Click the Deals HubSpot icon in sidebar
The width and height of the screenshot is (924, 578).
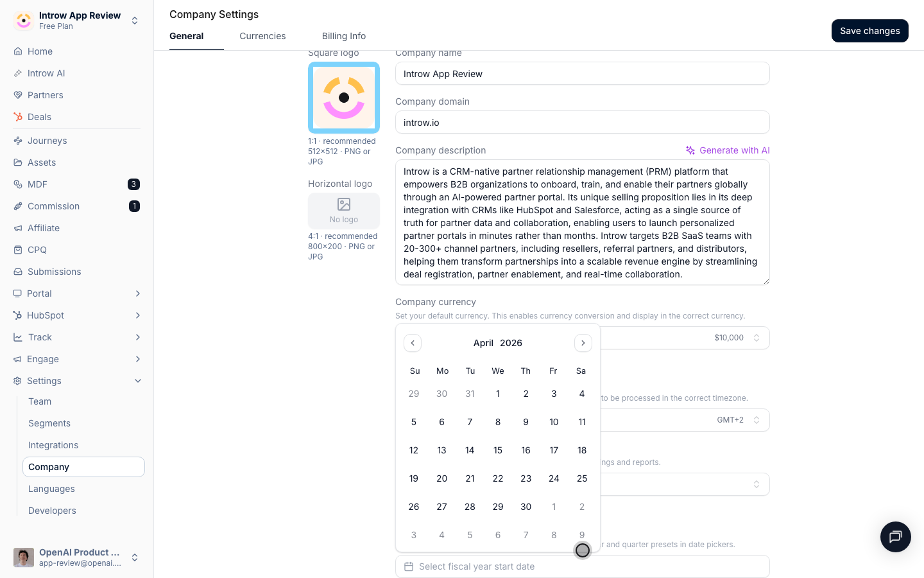[x=18, y=117]
